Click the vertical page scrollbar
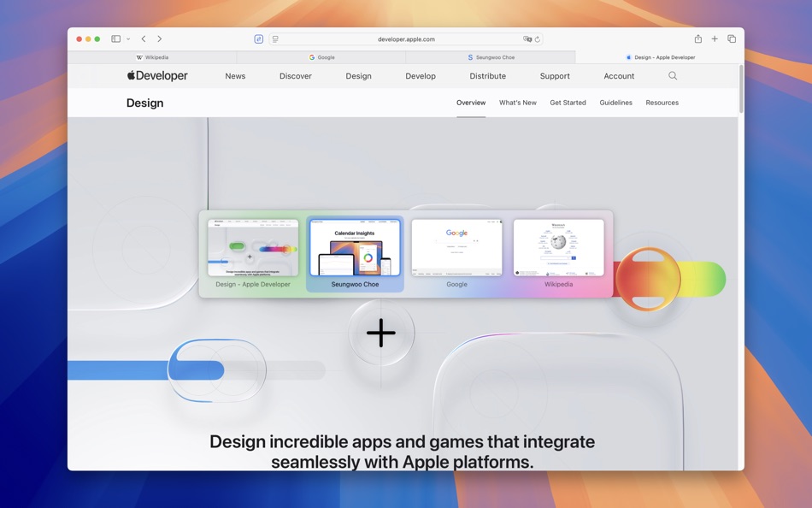 [741, 89]
